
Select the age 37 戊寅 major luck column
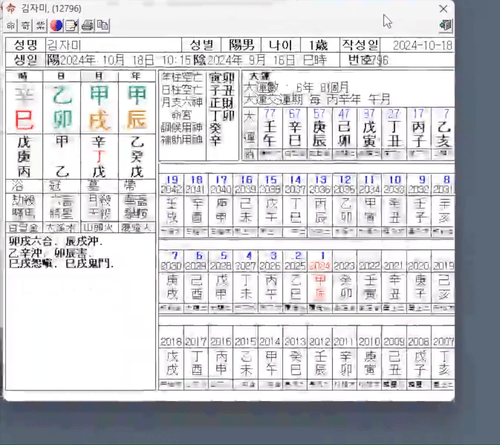point(369,133)
